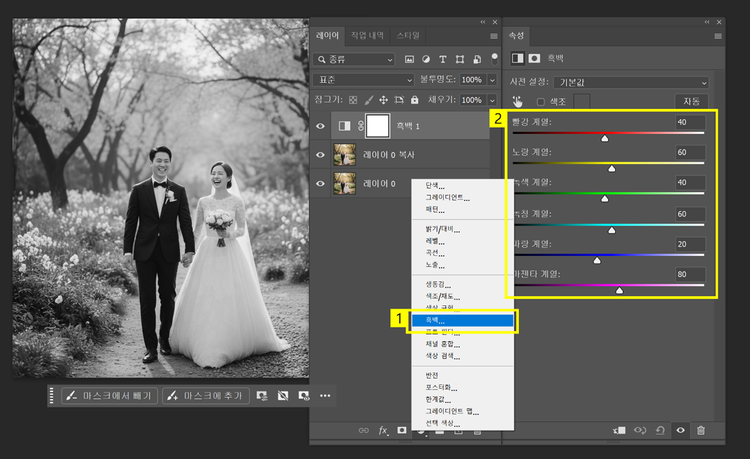This screenshot has height=459, width=750.
Task: Click the 빨강 계열 slider handle
Action: click(x=604, y=139)
